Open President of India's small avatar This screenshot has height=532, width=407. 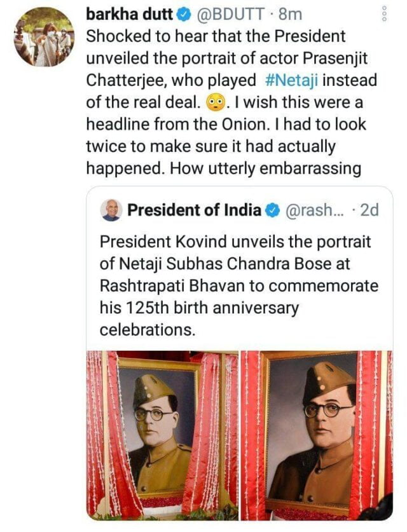click(111, 210)
